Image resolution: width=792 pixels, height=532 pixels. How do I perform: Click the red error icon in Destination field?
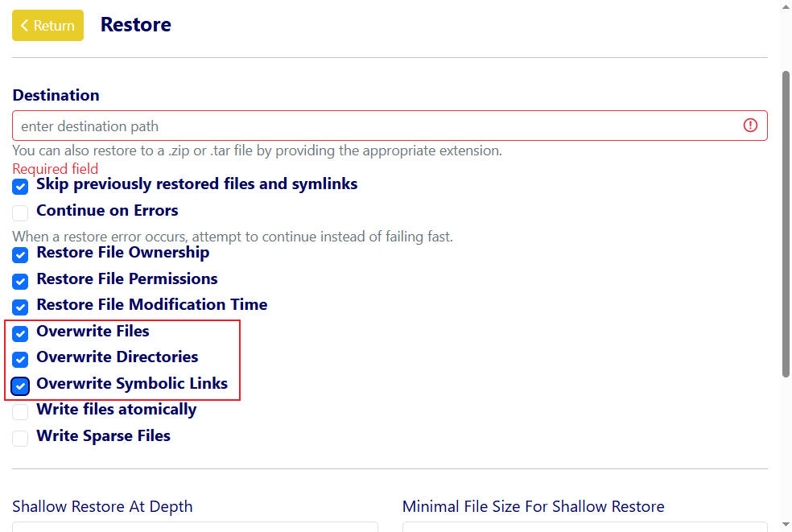750,126
